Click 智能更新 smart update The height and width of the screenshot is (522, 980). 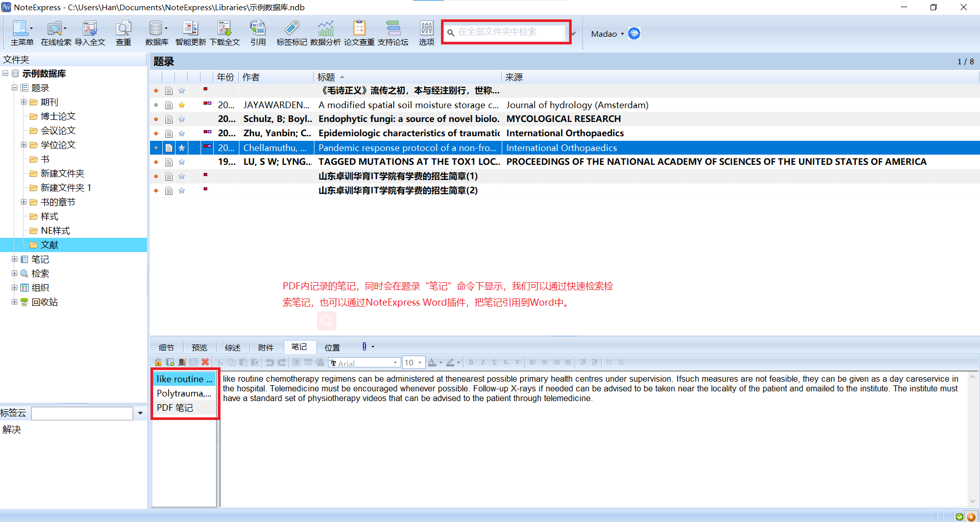(190, 33)
